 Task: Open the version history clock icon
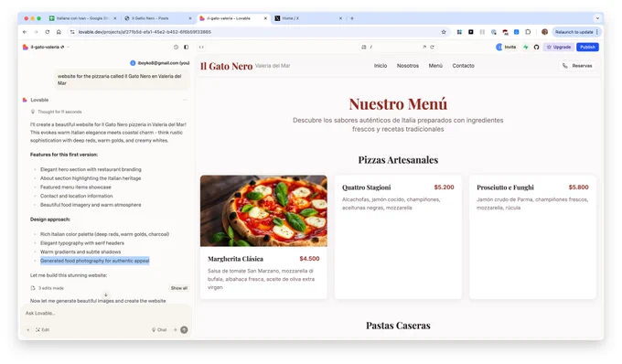176,47
